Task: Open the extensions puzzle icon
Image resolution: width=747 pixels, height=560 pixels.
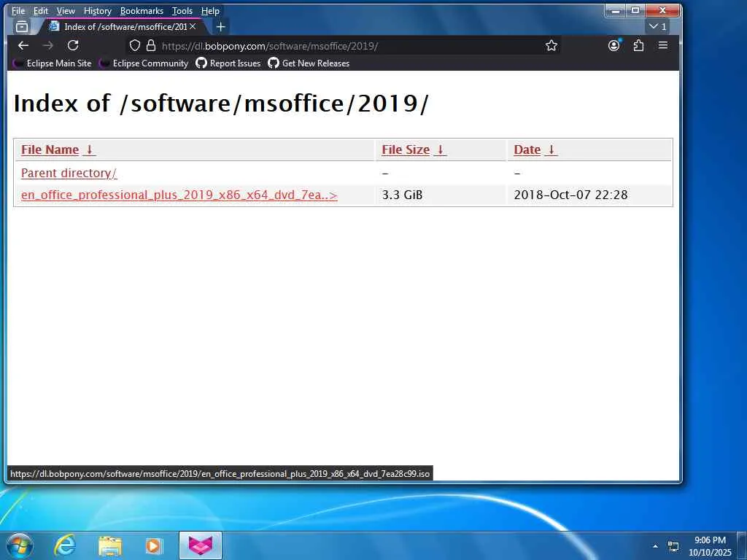Action: click(638, 46)
